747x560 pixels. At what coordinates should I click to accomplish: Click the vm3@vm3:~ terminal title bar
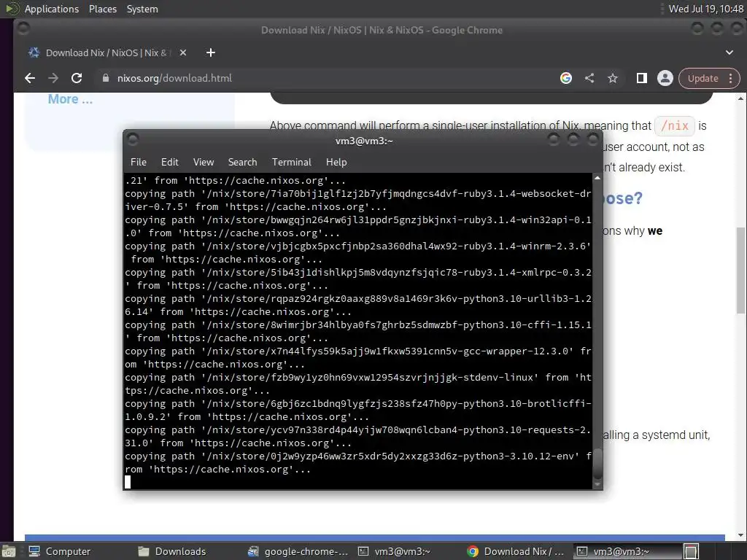tap(364, 141)
